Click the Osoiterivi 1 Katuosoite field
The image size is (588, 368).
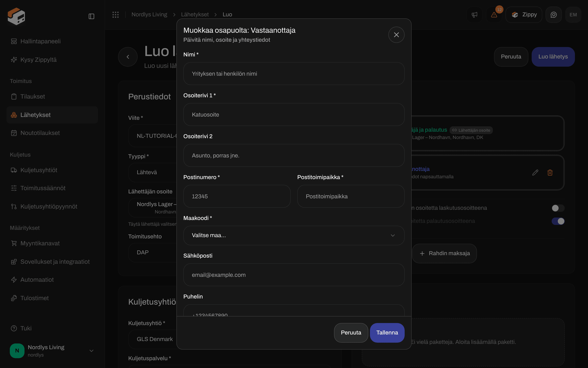(x=294, y=115)
